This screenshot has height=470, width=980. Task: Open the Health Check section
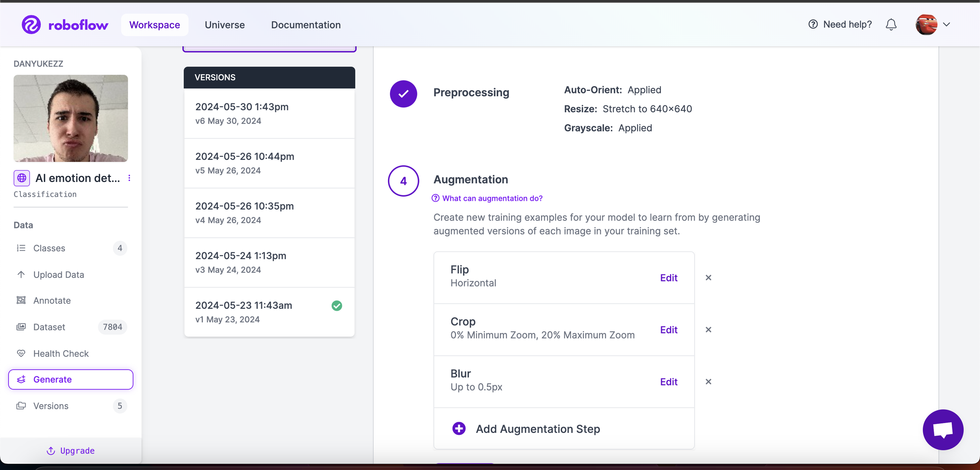pos(61,353)
